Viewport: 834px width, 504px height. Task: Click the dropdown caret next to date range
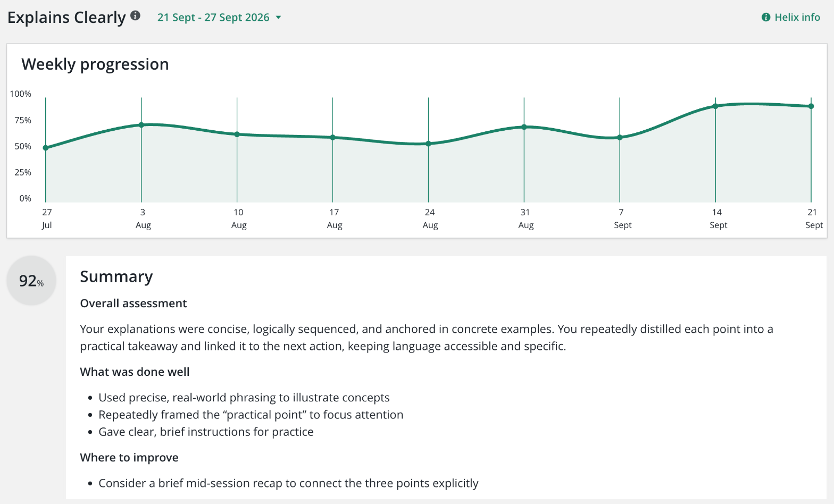click(x=278, y=18)
